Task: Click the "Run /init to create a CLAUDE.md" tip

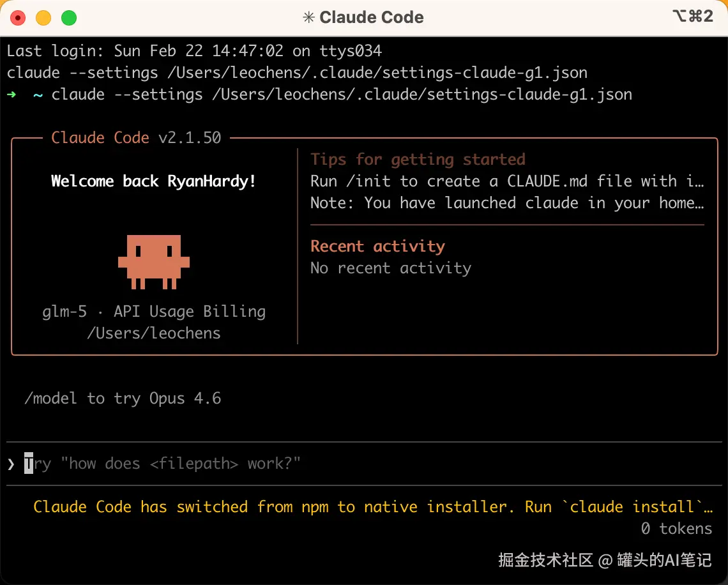Action: tap(507, 181)
